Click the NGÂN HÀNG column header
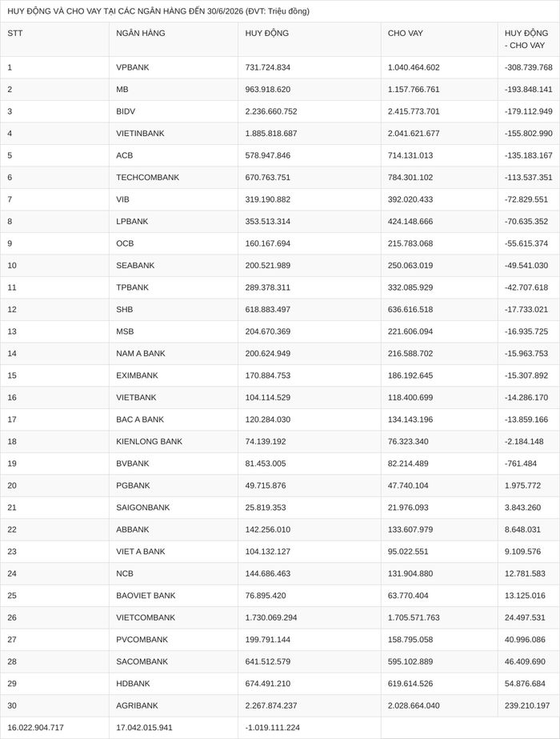Viewport: 560px width, 739px height. click(x=140, y=34)
